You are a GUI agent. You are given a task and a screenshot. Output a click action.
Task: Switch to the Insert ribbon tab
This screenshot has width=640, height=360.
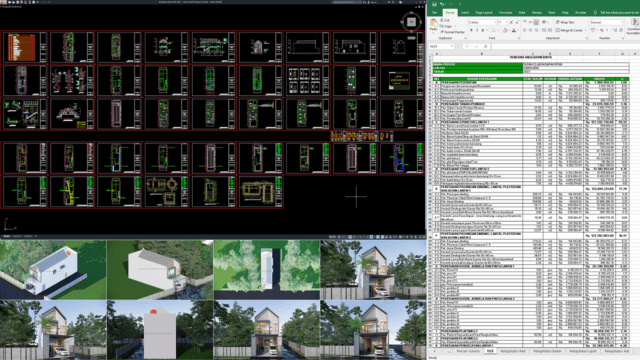(465, 13)
